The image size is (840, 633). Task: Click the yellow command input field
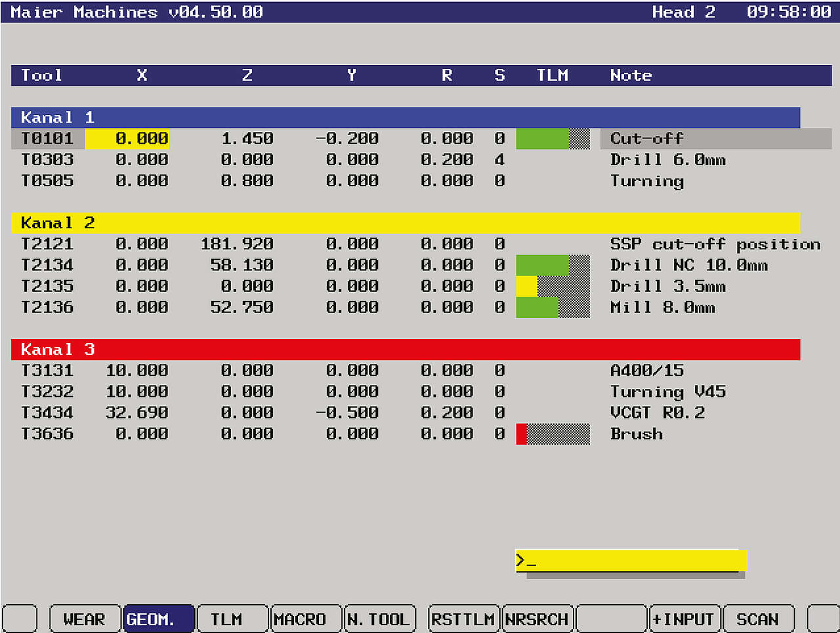[630, 561]
